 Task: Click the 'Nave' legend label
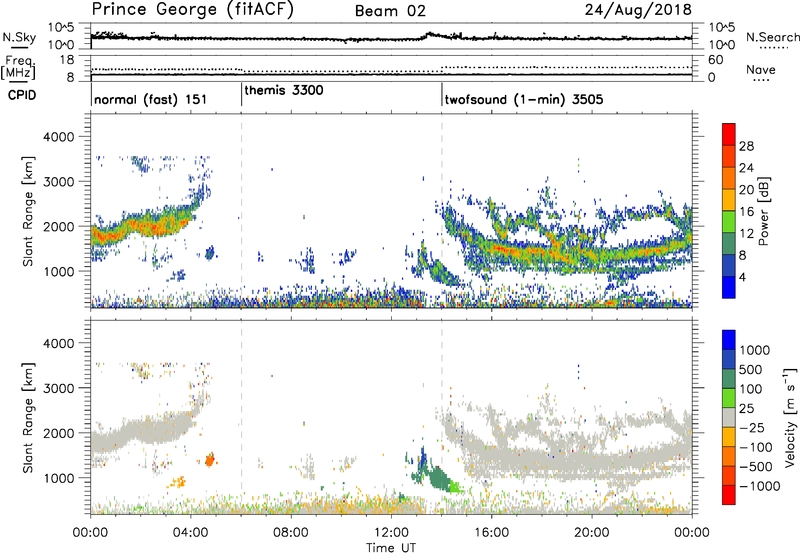[x=761, y=69]
